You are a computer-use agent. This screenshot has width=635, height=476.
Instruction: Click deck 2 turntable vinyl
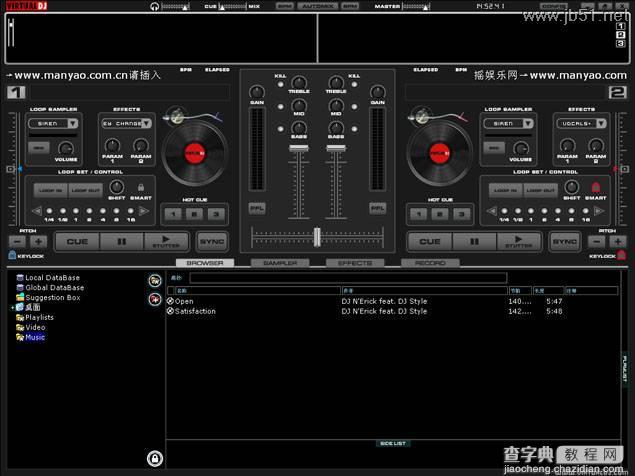coord(440,153)
